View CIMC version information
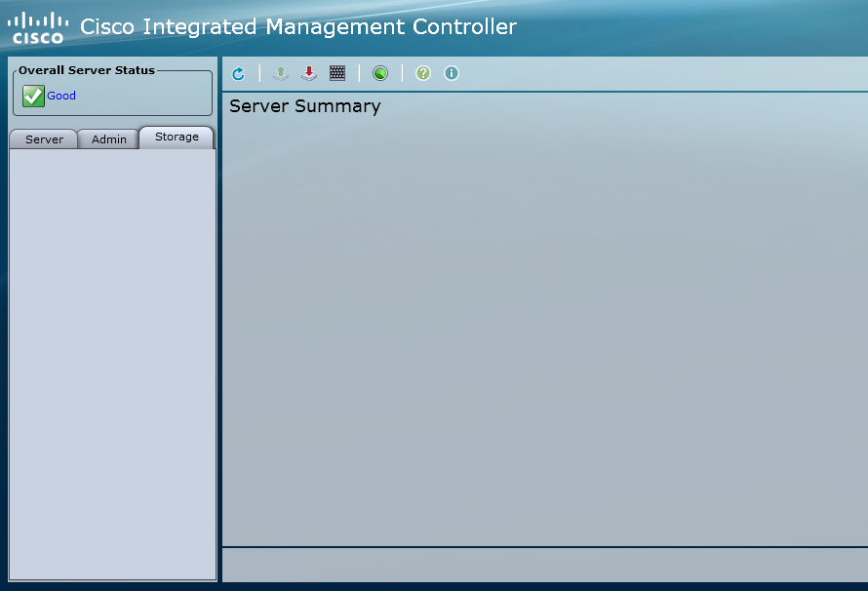Image resolution: width=868 pixels, height=591 pixels. (x=451, y=72)
